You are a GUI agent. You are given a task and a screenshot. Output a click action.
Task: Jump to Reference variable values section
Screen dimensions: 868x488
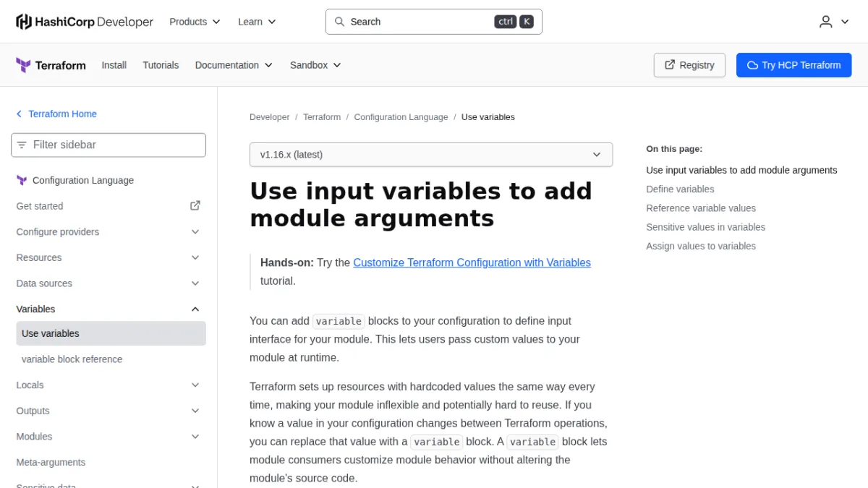tap(701, 208)
